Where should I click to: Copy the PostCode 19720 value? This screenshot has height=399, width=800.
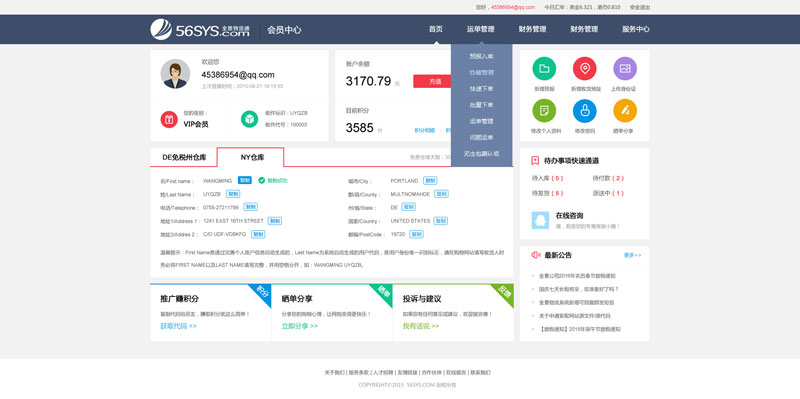coord(416,234)
